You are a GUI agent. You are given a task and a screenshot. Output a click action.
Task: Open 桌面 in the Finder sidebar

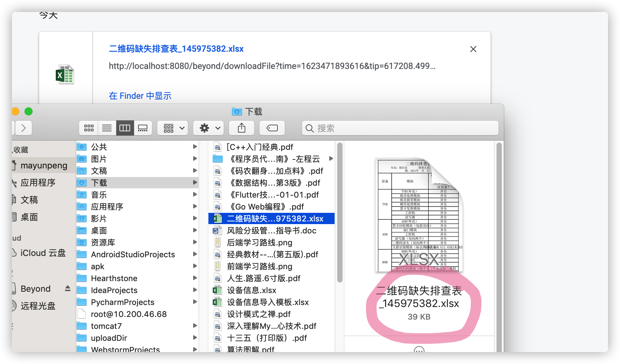pos(29,217)
